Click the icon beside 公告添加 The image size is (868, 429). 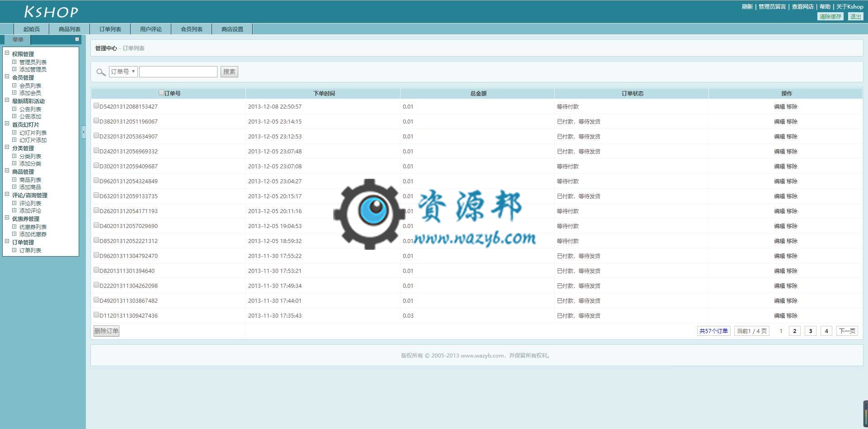pos(14,116)
